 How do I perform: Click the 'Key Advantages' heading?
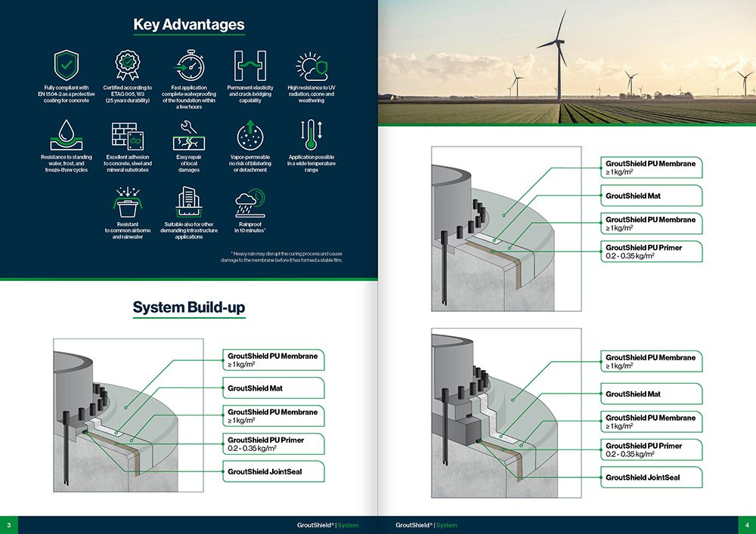(189, 25)
